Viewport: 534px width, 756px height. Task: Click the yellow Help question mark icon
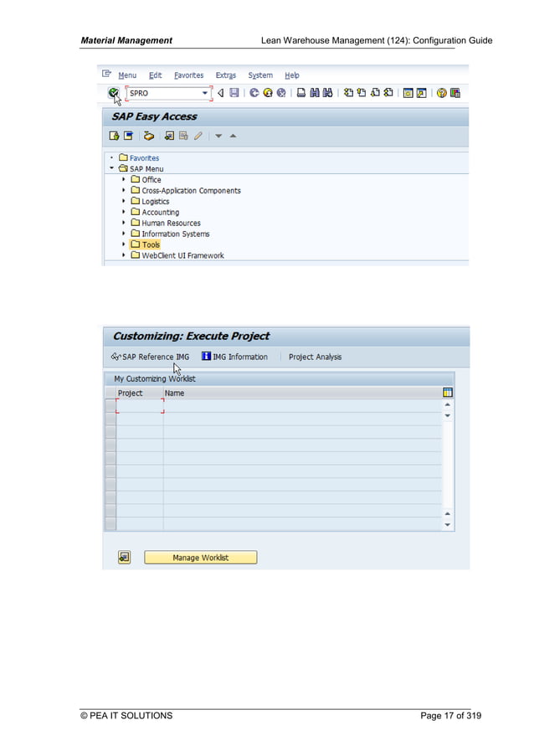coord(441,93)
